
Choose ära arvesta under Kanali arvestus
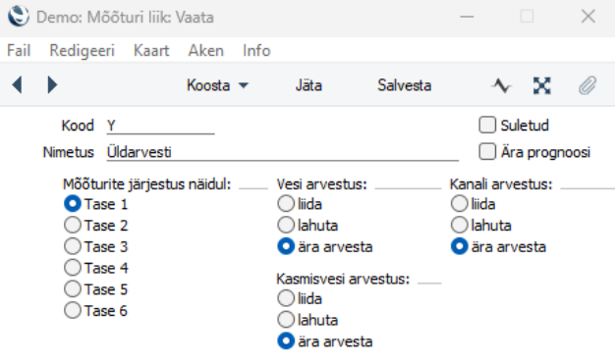click(460, 246)
